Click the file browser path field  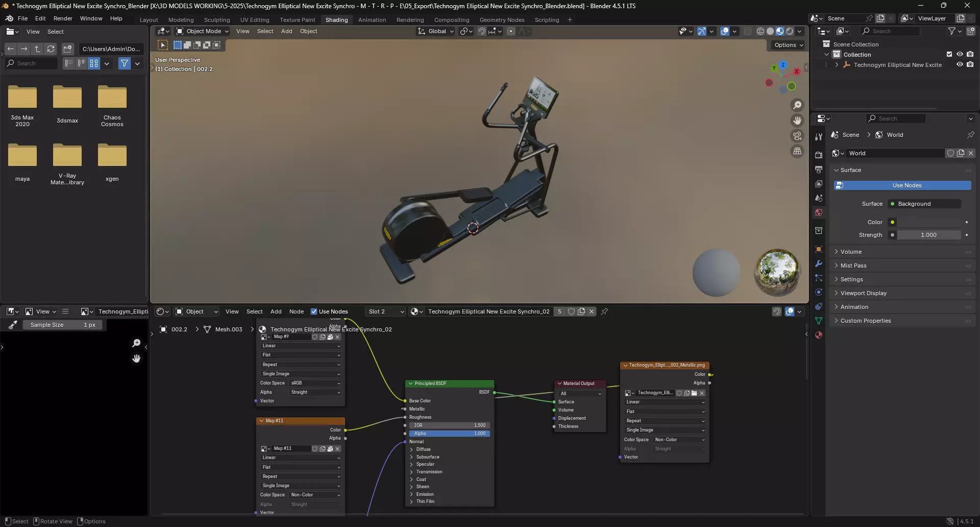111,49
